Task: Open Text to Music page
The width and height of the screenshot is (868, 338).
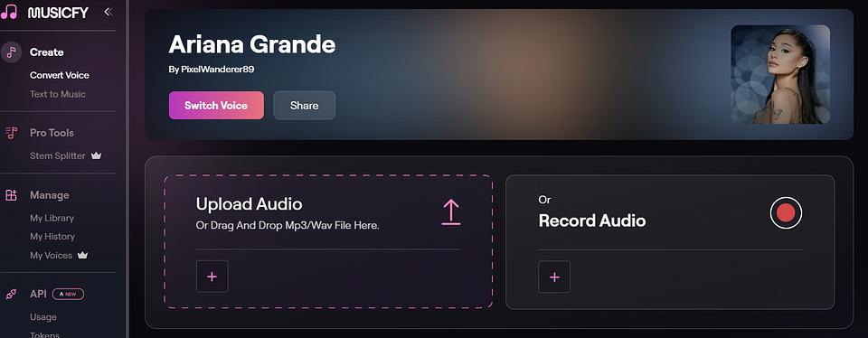Action: (58, 94)
